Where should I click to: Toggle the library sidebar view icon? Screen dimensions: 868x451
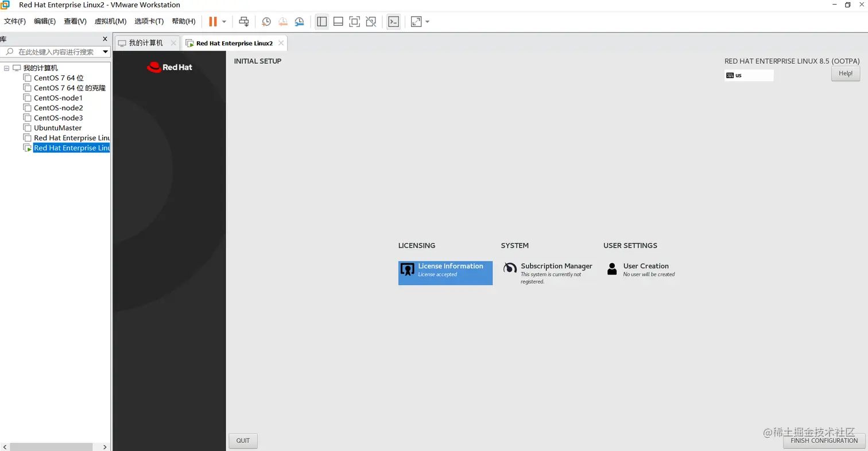click(x=322, y=22)
